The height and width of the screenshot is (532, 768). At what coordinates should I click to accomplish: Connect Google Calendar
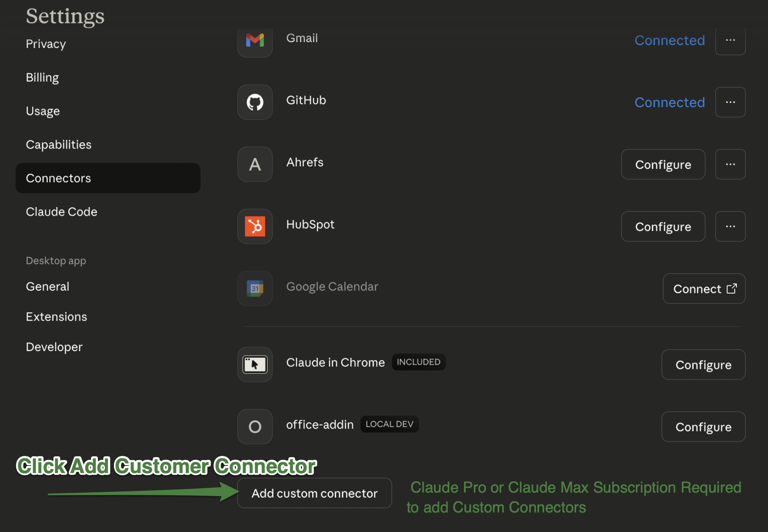point(704,289)
